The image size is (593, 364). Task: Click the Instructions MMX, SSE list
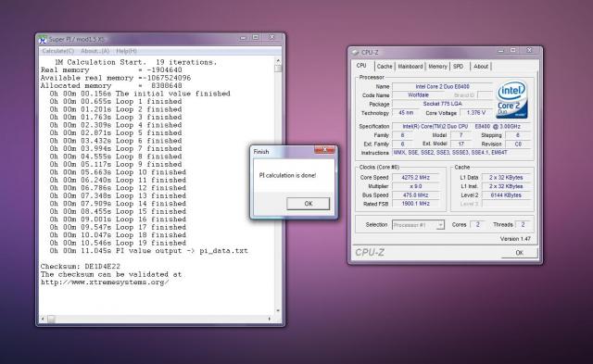pos(461,153)
